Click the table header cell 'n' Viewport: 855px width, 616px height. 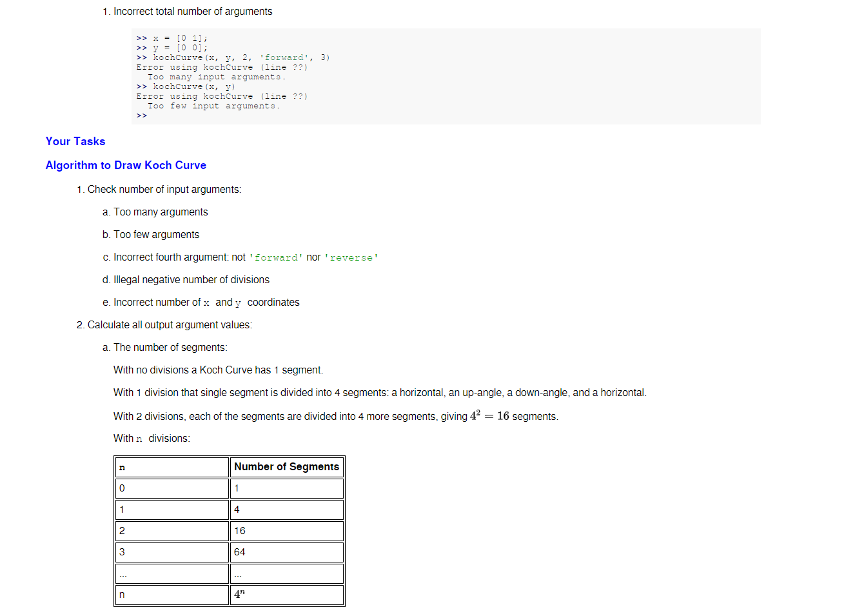click(x=172, y=467)
